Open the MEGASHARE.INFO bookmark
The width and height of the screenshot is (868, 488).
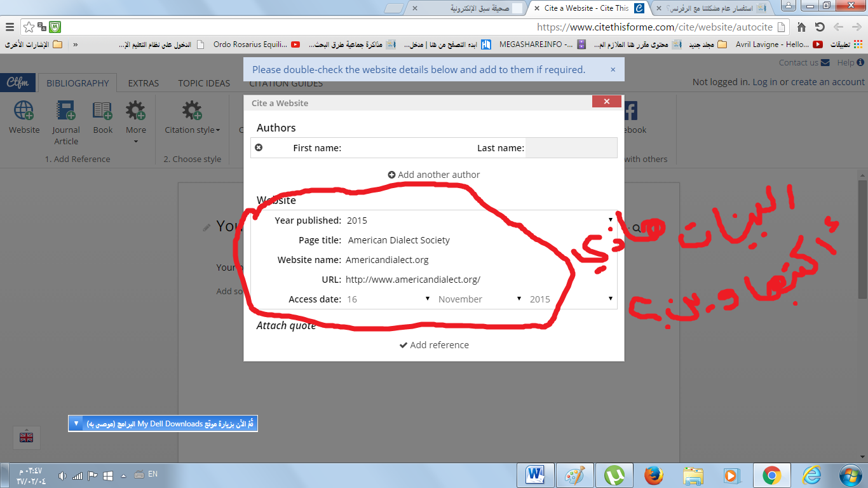pos(542,44)
